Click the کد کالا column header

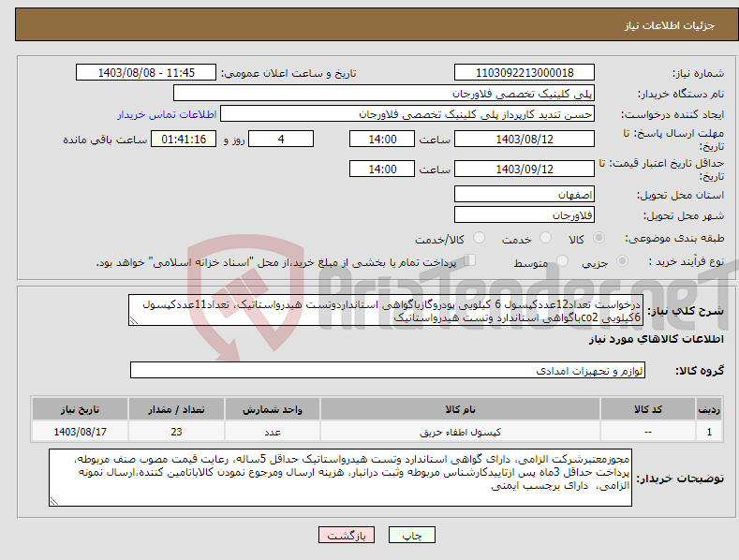click(x=648, y=409)
